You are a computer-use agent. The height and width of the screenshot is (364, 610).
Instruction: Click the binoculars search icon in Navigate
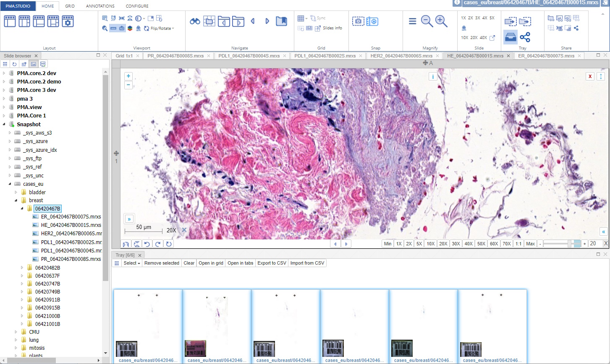(x=195, y=21)
